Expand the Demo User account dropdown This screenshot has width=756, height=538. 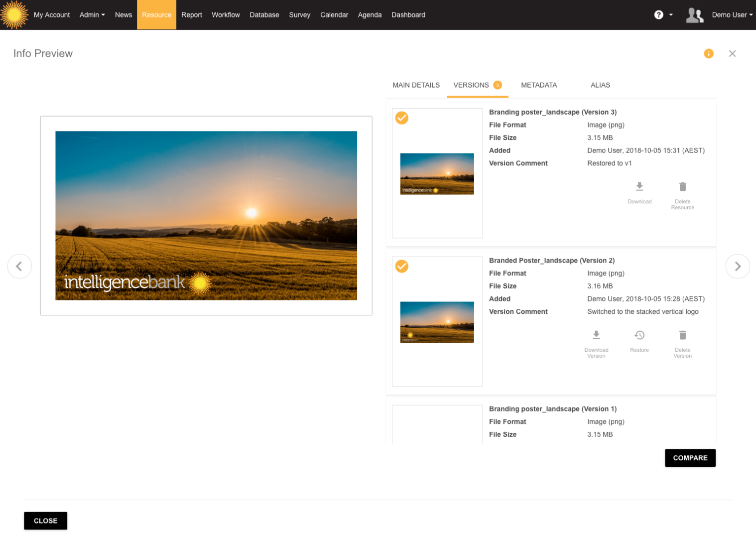[732, 14]
